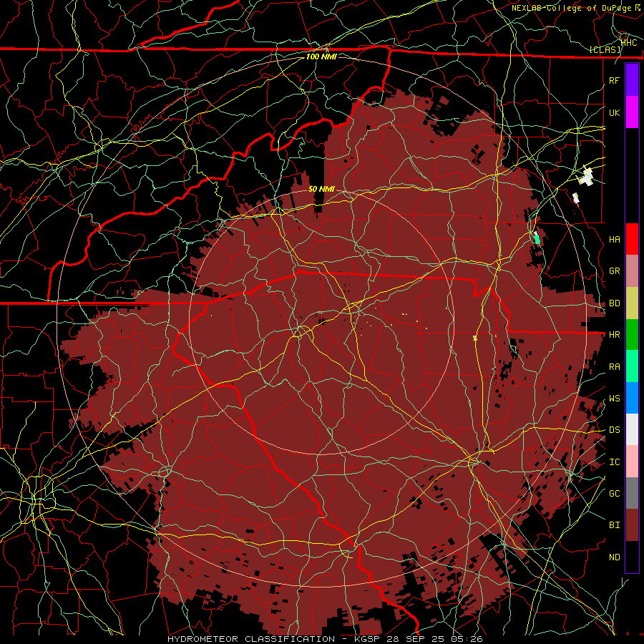Click the dark red BI legend swatch
The image size is (644, 644).
click(x=632, y=525)
